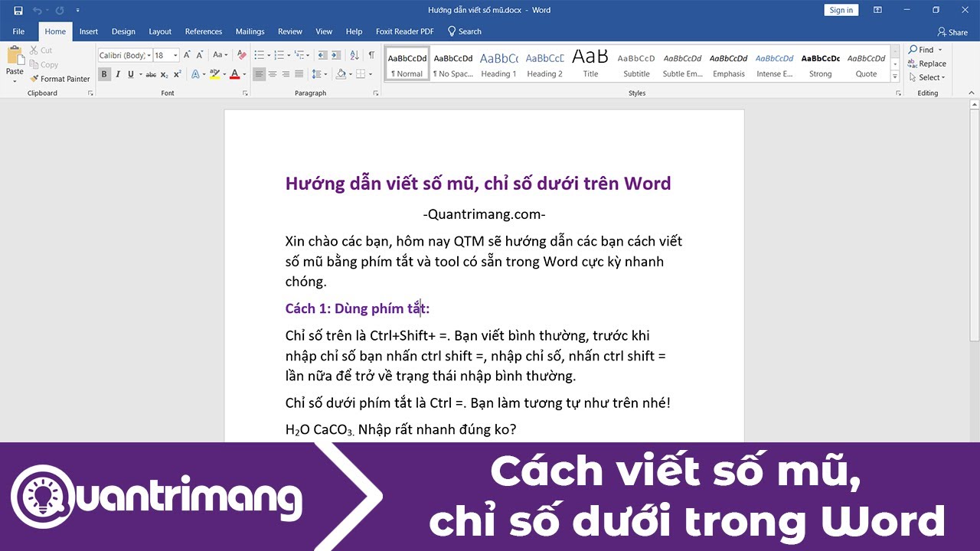Open the File menu

coord(18,31)
